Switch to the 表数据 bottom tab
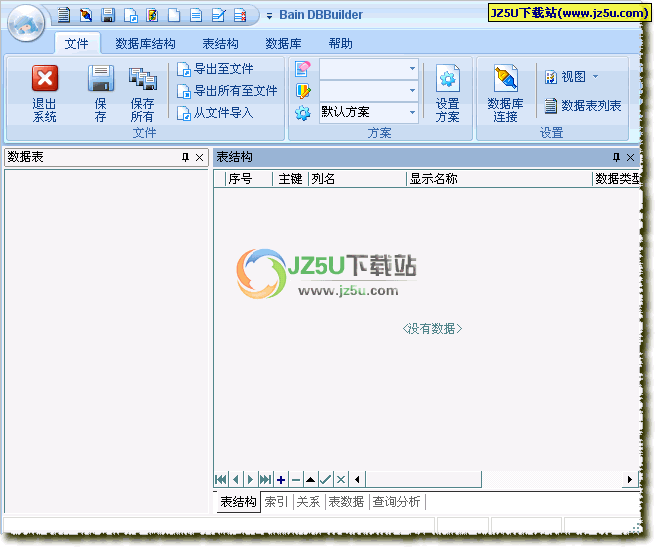The height and width of the screenshot is (547, 655). [346, 501]
